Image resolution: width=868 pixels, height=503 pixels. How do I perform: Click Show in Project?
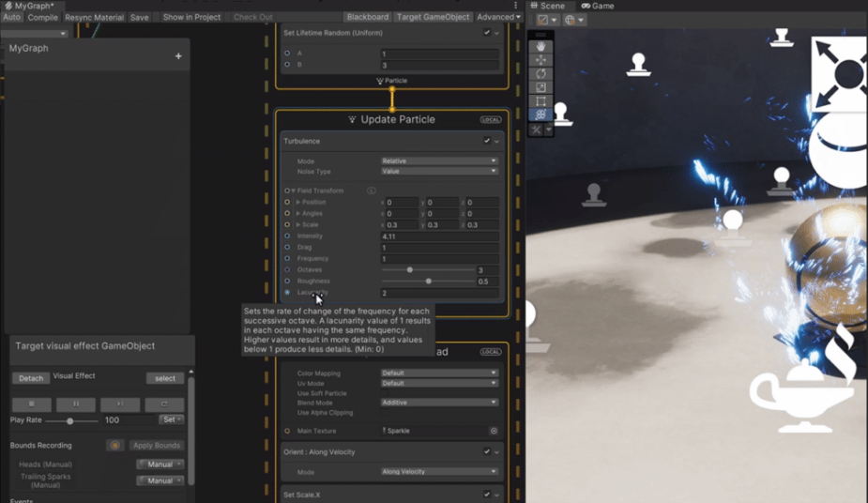tap(191, 17)
